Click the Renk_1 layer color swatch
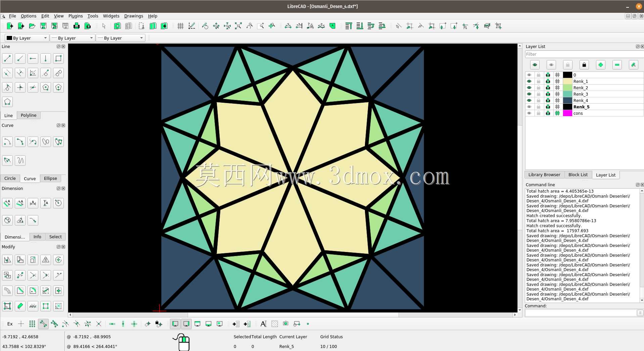 click(x=567, y=81)
